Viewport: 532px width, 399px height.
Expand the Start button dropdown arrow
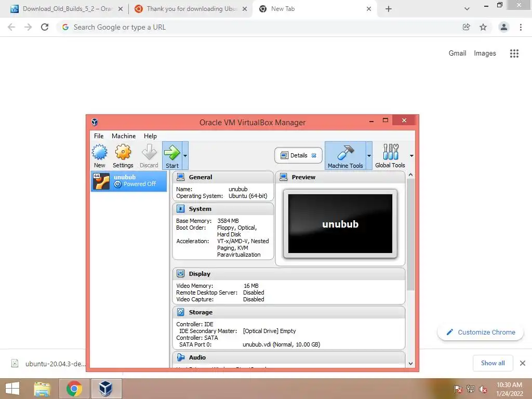click(x=185, y=156)
